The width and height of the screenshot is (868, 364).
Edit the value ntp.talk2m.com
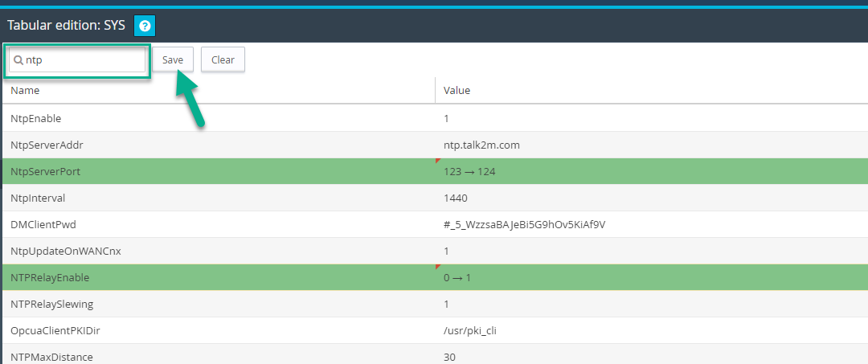click(x=481, y=145)
